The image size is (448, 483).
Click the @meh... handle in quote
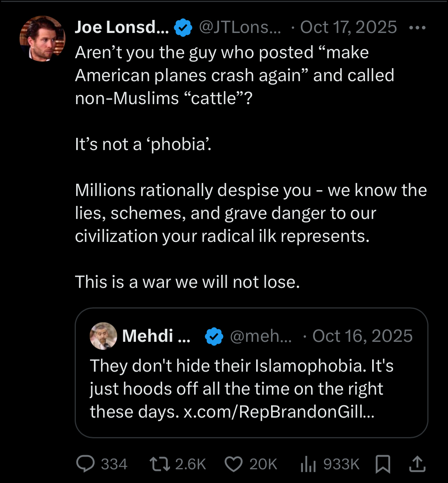tap(261, 336)
